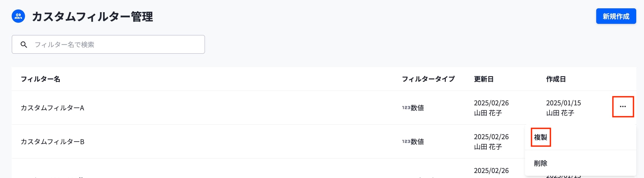Sort by the 作成日 column header
The image size is (644, 178).
point(556,79)
